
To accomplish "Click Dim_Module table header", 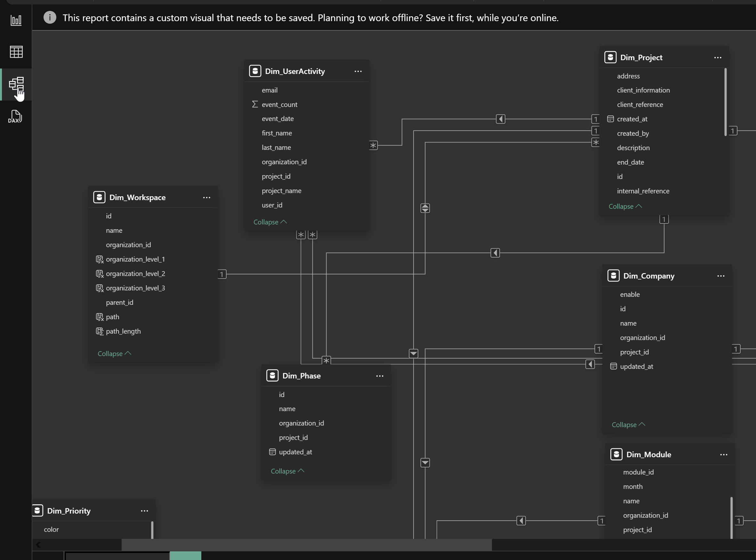I will (648, 455).
